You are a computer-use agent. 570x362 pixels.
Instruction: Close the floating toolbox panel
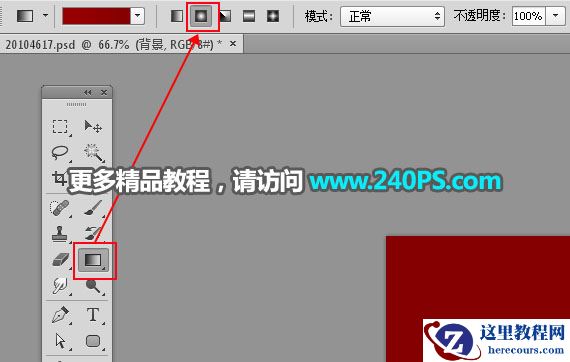[x=104, y=93]
